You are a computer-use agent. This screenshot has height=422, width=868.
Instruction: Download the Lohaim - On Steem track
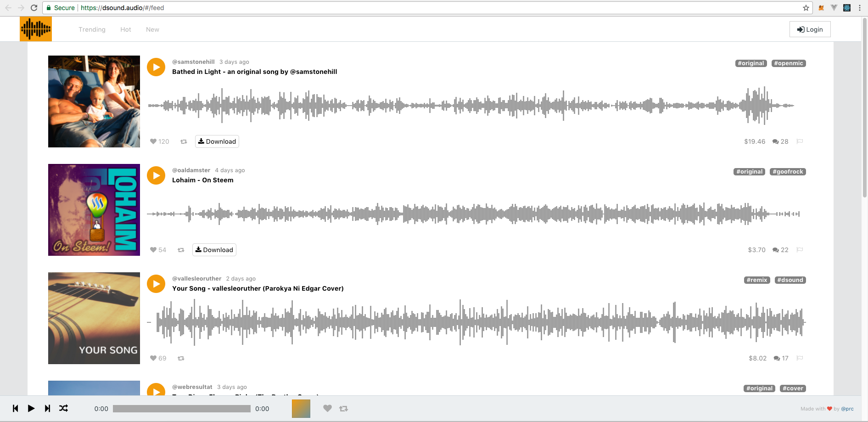point(214,250)
